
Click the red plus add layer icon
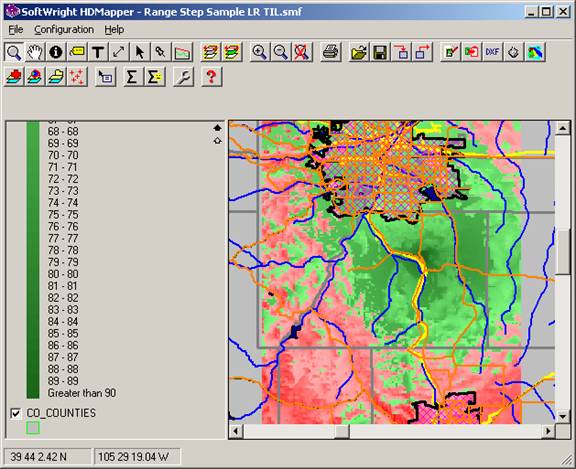[14, 77]
